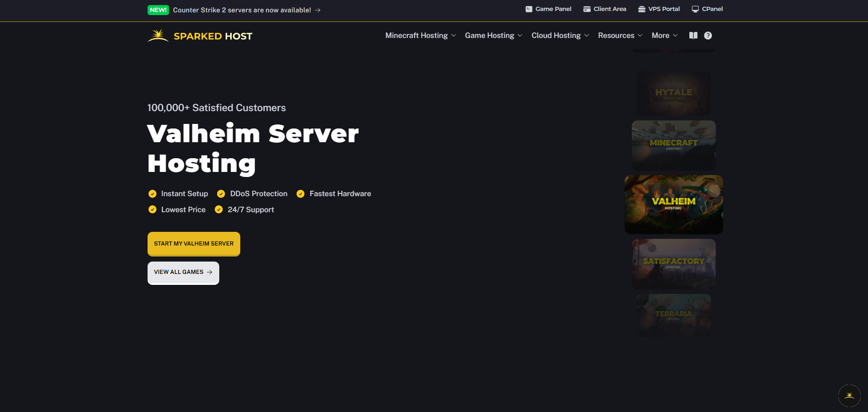
Task: Expand the More dropdown menu
Action: pos(665,35)
